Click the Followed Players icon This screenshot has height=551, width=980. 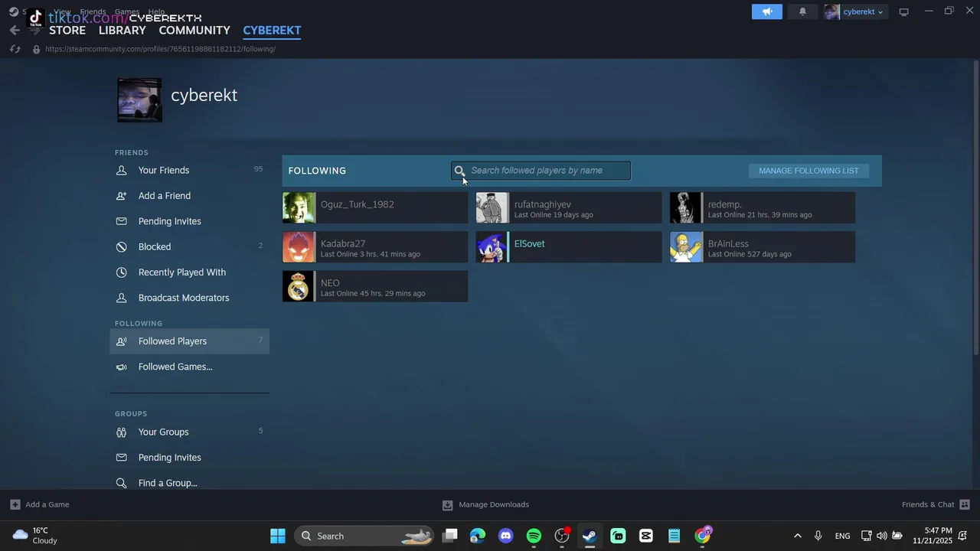click(121, 341)
